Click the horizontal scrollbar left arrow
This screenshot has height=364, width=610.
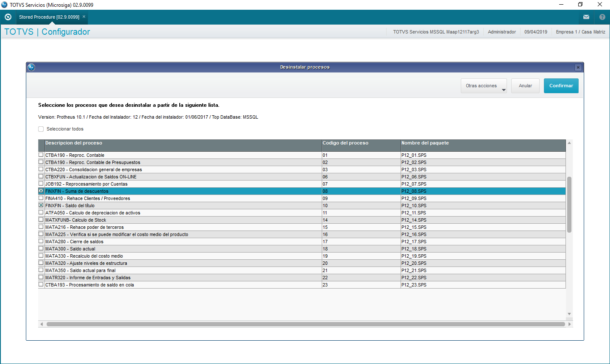pyautogui.click(x=42, y=324)
